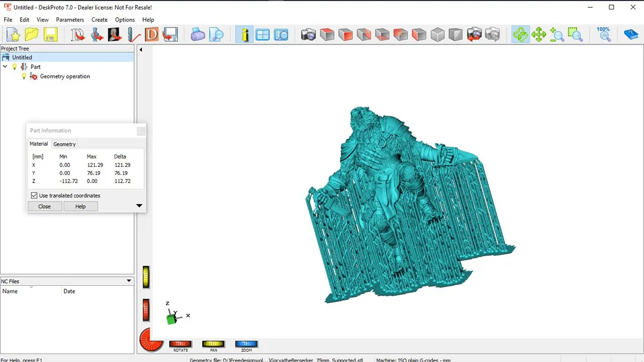Select the cube view with red top face

(x=327, y=35)
